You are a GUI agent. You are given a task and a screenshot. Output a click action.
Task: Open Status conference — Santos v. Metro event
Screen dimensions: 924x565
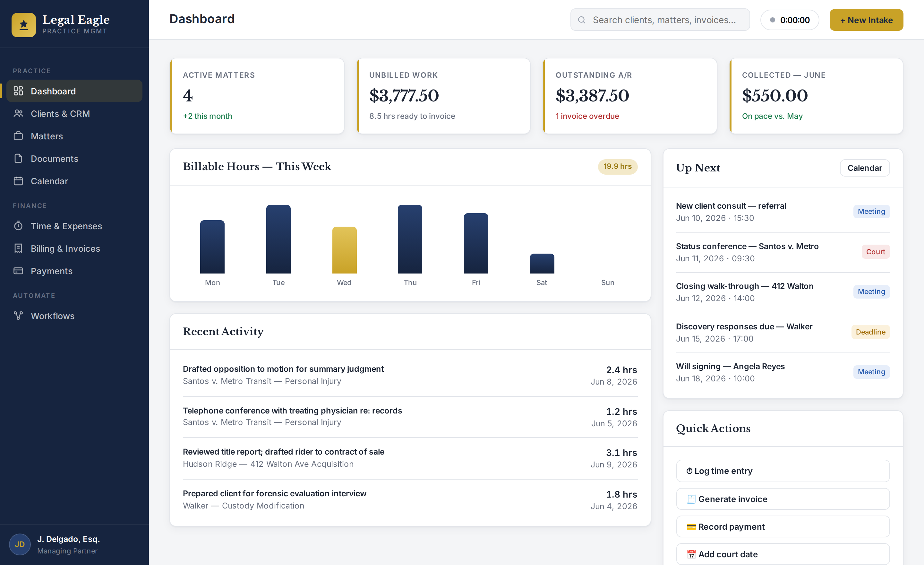pyautogui.click(x=783, y=253)
